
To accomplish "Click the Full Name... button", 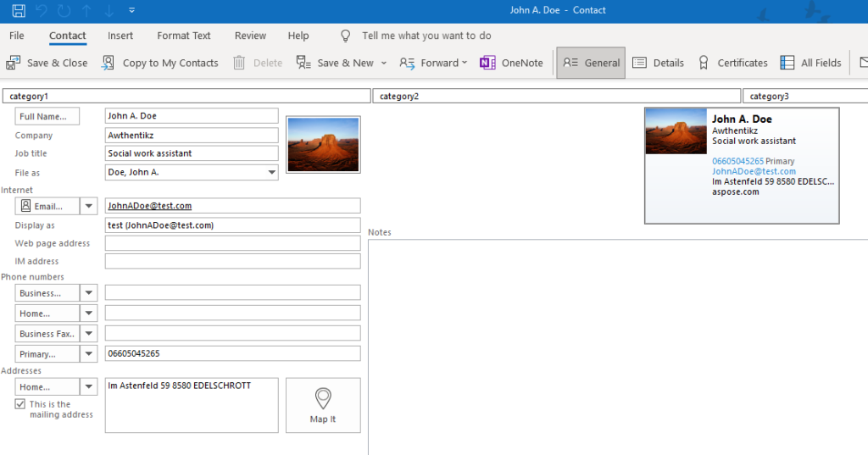I will (x=47, y=116).
